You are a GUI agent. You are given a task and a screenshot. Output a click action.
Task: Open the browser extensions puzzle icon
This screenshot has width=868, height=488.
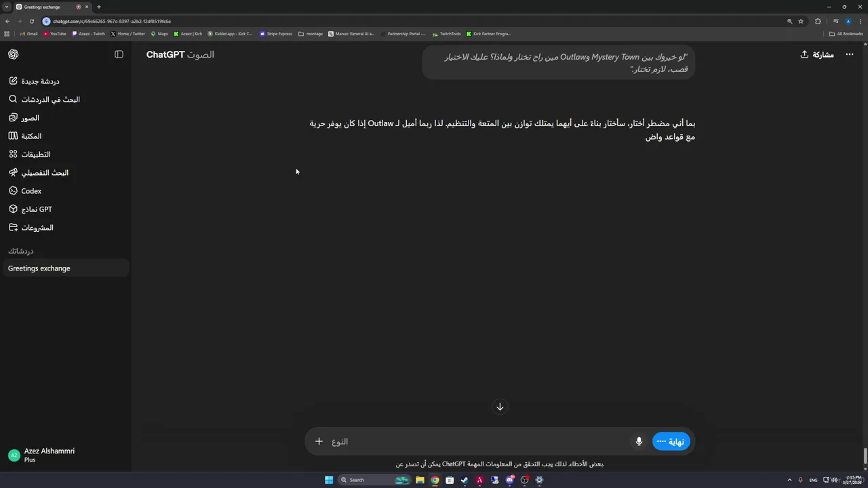point(818,21)
